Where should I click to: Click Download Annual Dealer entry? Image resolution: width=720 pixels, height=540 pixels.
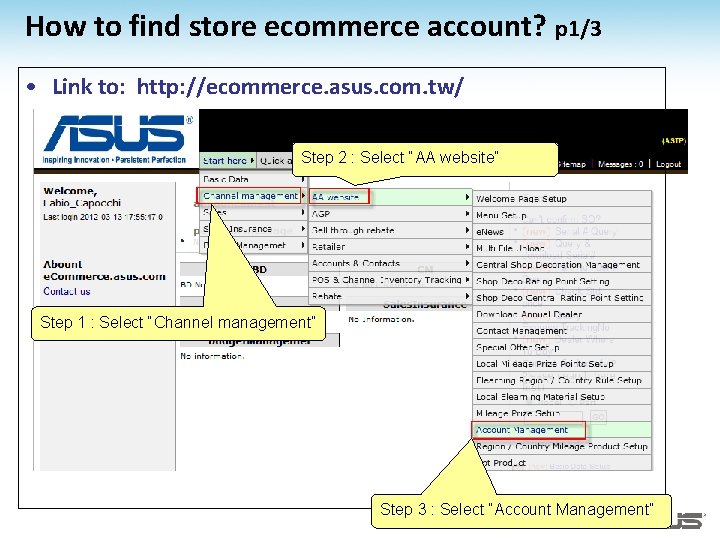click(562, 315)
